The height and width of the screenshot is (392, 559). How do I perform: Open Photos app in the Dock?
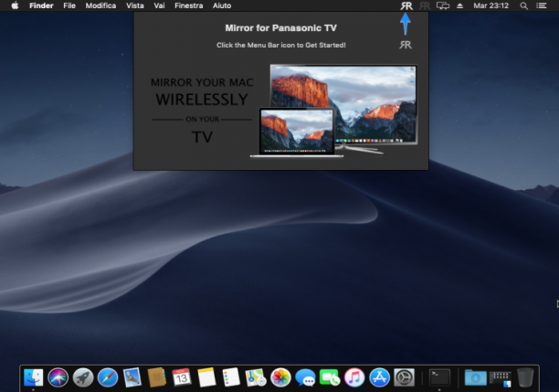[x=280, y=377]
